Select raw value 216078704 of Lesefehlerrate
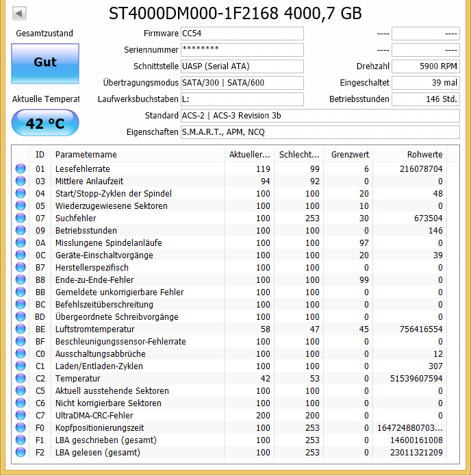Viewport: 471px width, 476px height. click(421, 168)
